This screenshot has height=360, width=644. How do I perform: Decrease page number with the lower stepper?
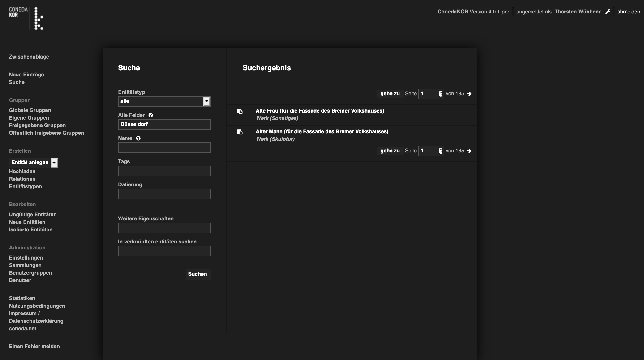pyautogui.click(x=441, y=152)
